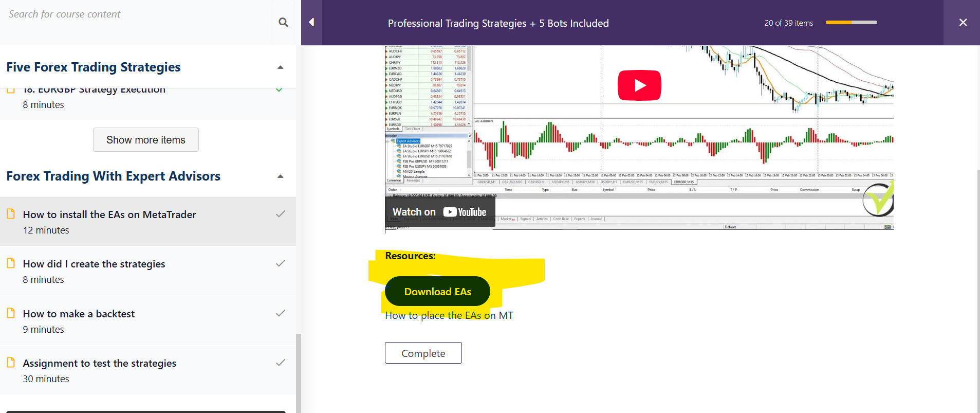980x413 pixels.
Task: Collapse Forex Trading With Expert Advisors section
Action: tap(281, 176)
